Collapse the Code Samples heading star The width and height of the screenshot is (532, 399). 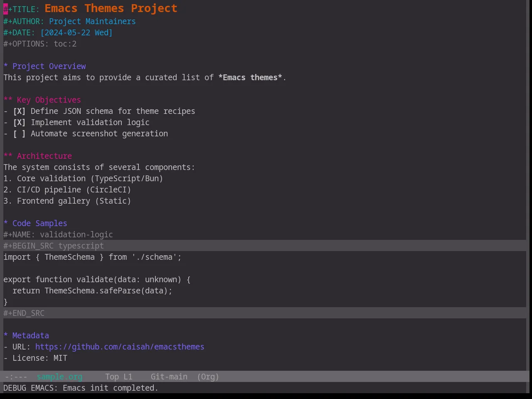coord(6,224)
